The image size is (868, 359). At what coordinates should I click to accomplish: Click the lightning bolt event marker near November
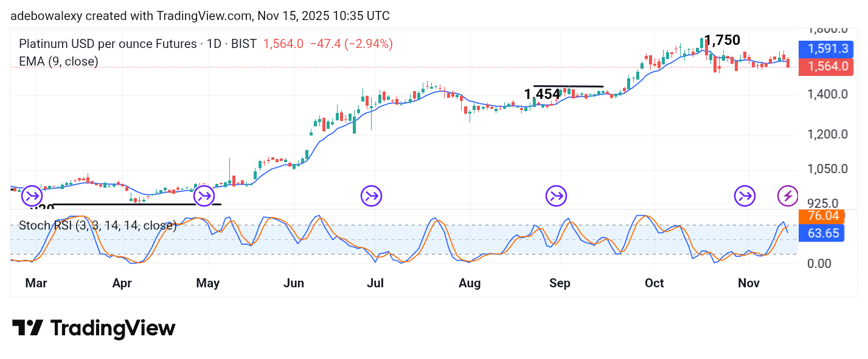(787, 196)
